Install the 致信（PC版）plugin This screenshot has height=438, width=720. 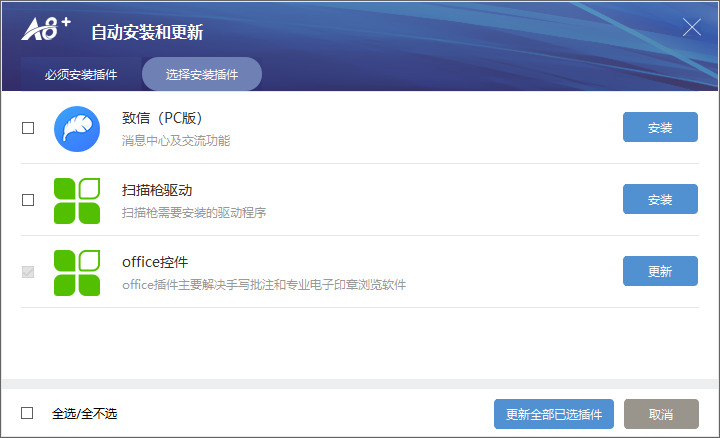[x=660, y=127]
